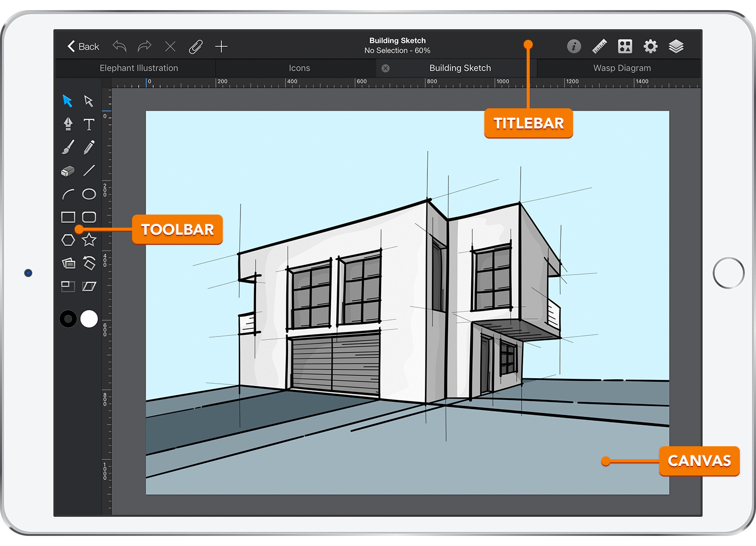Click the X delete icon in titlebar

click(x=170, y=47)
